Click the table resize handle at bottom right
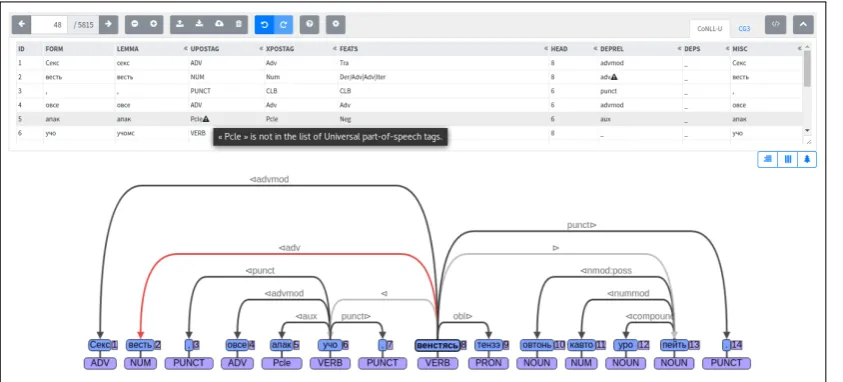Image resolution: width=843 pixels, height=382 pixels. 809,141
